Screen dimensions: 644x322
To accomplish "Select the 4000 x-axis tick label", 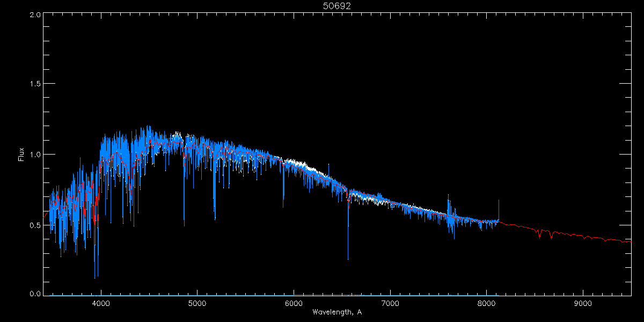I will click(101, 303).
